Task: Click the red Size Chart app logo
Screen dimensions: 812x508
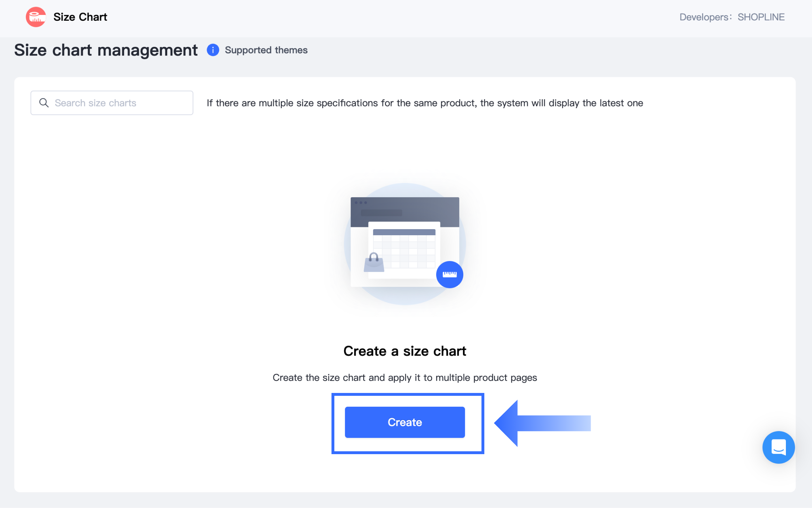Action: click(x=36, y=17)
